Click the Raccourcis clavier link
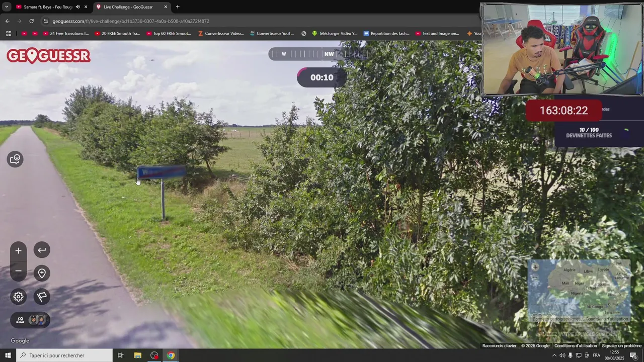 pos(500,346)
